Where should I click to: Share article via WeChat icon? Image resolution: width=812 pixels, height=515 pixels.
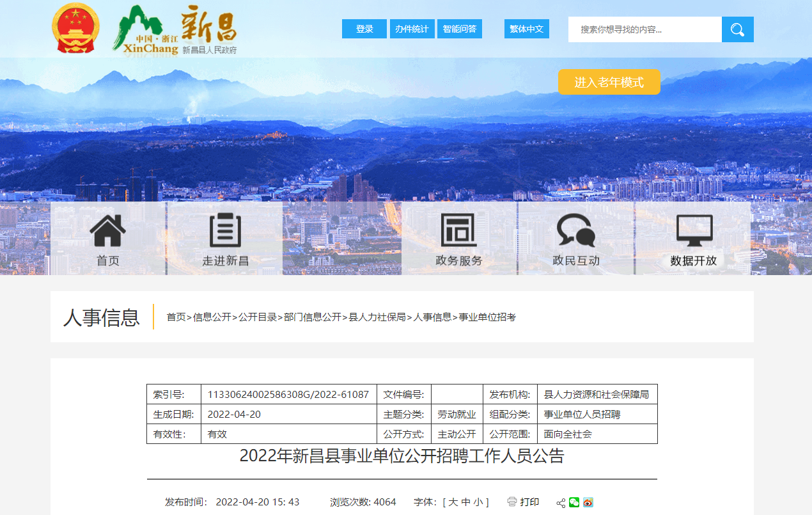[x=574, y=502]
